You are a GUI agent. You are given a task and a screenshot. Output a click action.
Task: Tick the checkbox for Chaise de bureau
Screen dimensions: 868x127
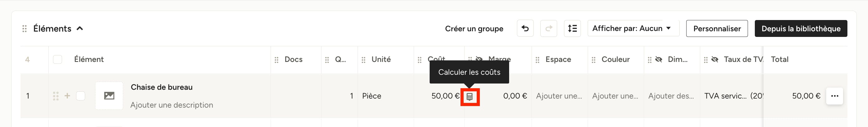(80, 96)
